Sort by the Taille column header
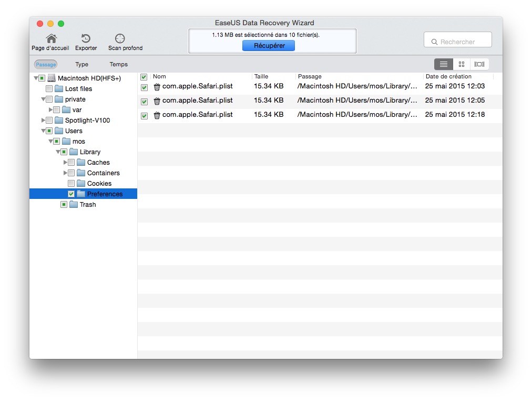 pos(261,76)
